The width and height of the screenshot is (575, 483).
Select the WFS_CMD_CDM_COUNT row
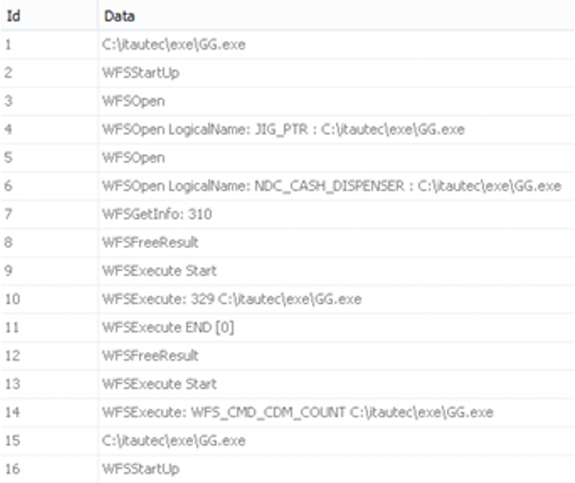point(288,412)
